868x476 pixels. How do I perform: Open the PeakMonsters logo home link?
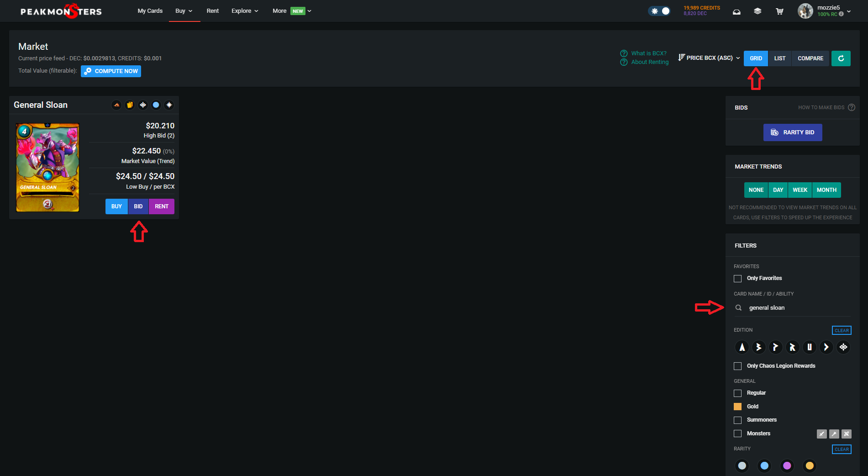[61, 11]
